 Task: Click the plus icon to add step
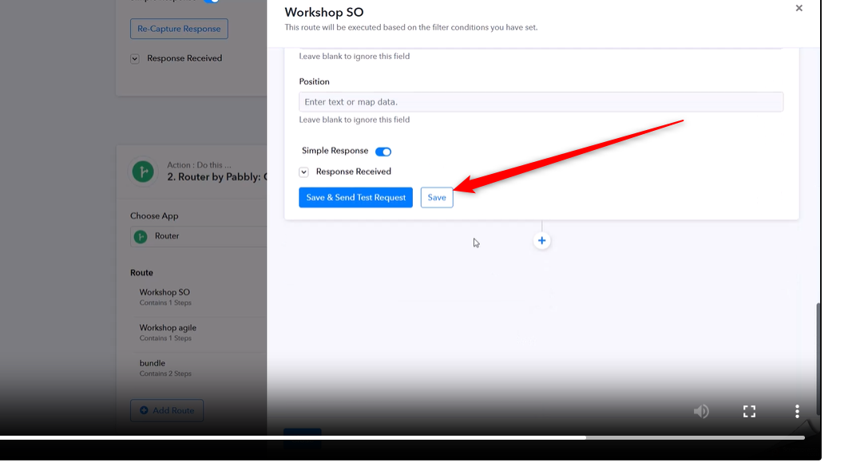coord(542,241)
